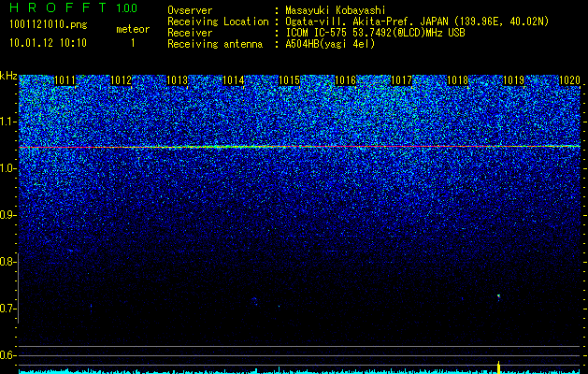Image resolution: width=588 pixels, height=374 pixels.
Task: Select observer name Masayuki Kobayashi
Action: click(x=336, y=10)
